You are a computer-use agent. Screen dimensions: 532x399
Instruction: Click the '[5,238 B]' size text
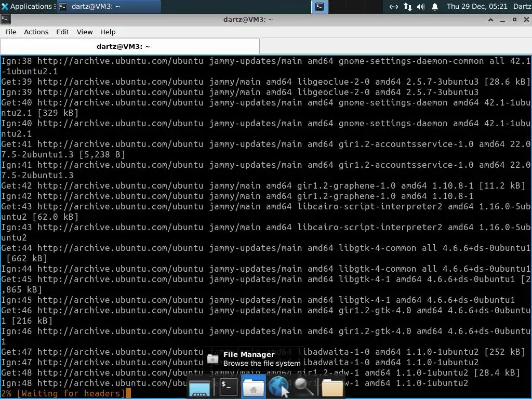pyautogui.click(x=102, y=155)
